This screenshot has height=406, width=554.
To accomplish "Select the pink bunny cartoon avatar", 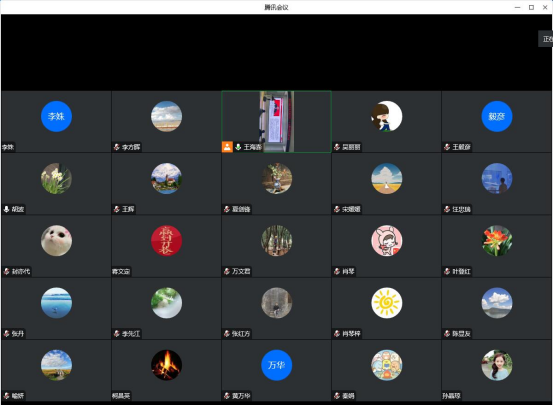I will (387, 241).
